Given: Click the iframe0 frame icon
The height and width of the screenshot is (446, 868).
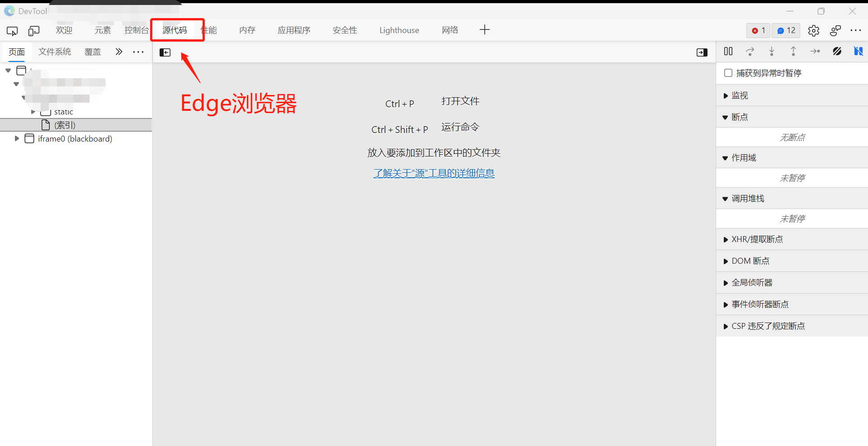Looking at the screenshot, I should [29, 138].
